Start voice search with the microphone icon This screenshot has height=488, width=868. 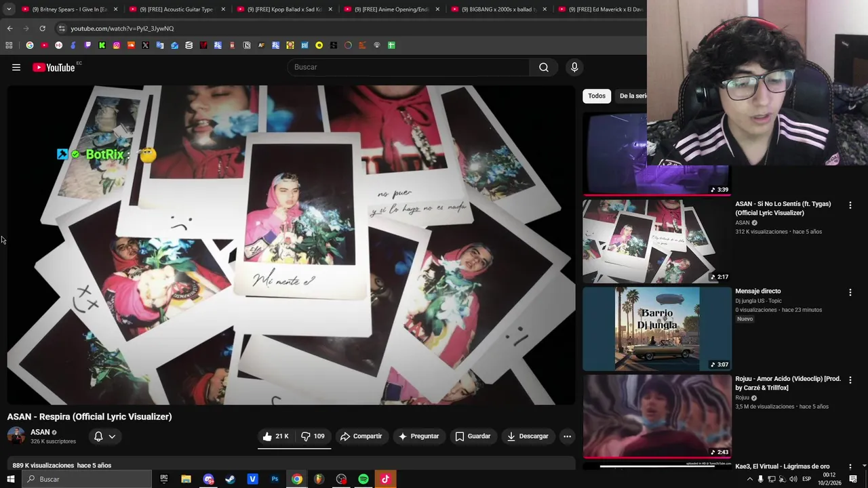[x=574, y=67]
